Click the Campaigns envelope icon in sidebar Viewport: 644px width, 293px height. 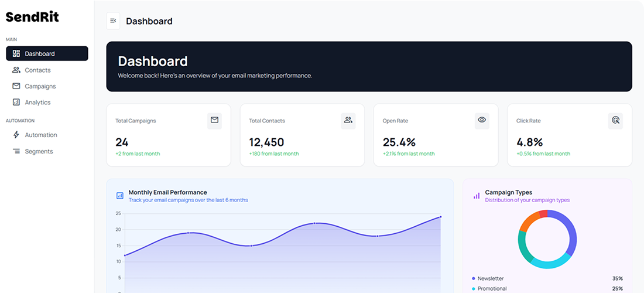pyautogui.click(x=16, y=86)
